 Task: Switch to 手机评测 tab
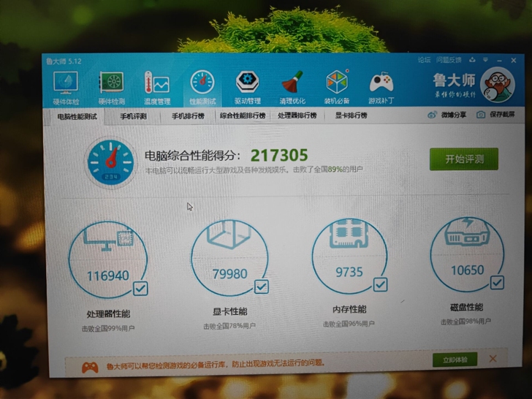click(x=133, y=116)
